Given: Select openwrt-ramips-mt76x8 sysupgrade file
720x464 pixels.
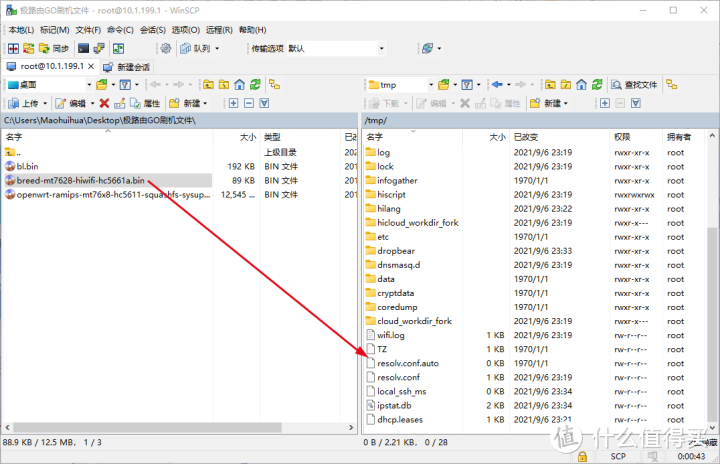Looking at the screenshot, I should pos(113,195).
